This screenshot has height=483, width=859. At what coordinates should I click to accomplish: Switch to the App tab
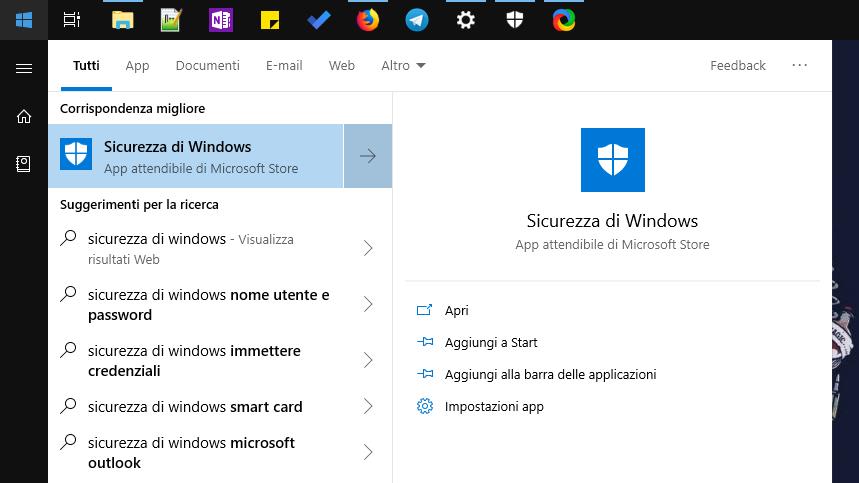[x=137, y=66]
